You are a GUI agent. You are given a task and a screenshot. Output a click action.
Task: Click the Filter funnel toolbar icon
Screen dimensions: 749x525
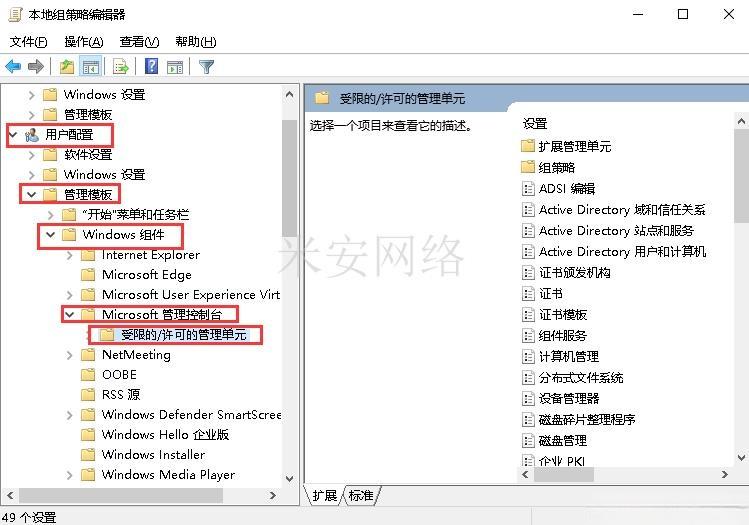coord(206,66)
